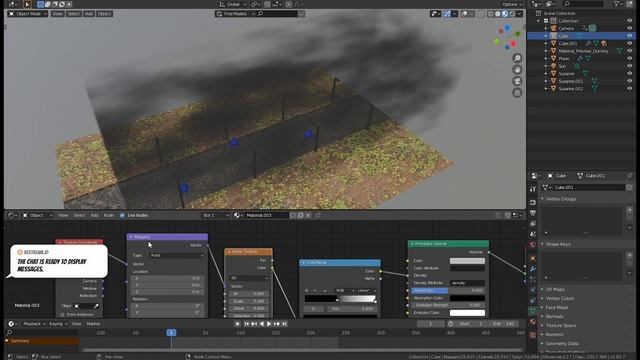Open the Slot 1 material slot dropdown
640x360 pixels.
[215, 215]
